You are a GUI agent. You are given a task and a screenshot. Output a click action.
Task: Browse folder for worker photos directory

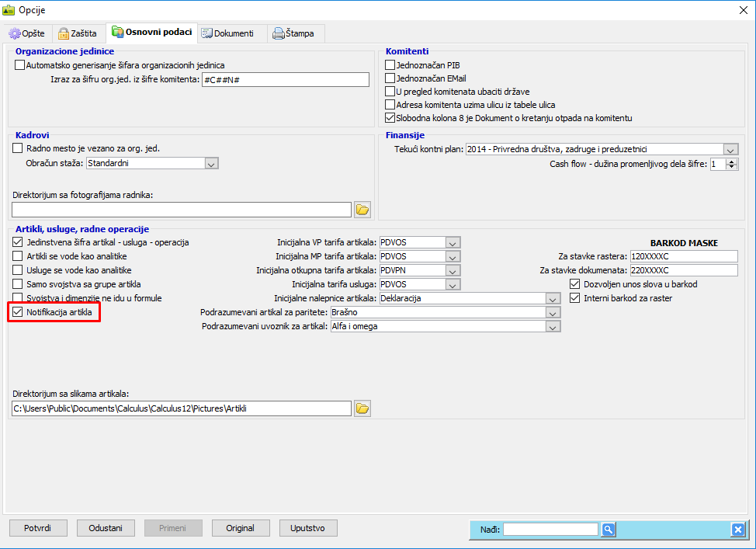pos(362,210)
